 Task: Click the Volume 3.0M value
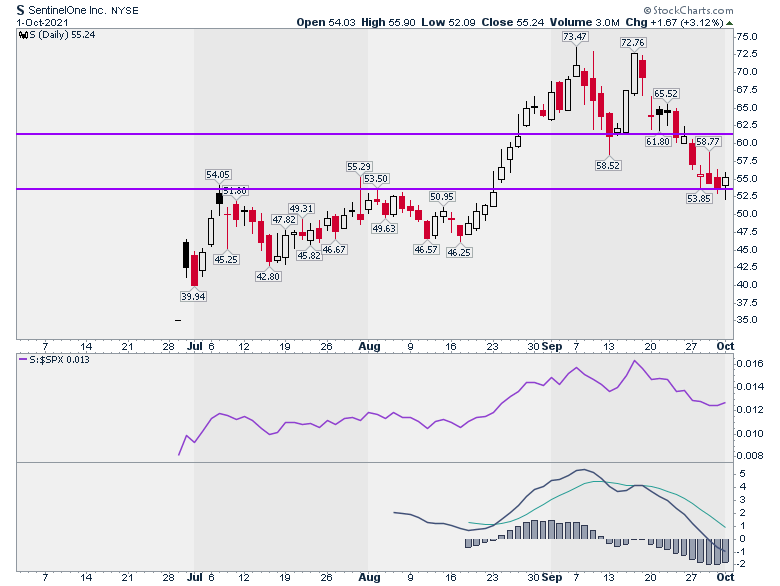[x=585, y=22]
